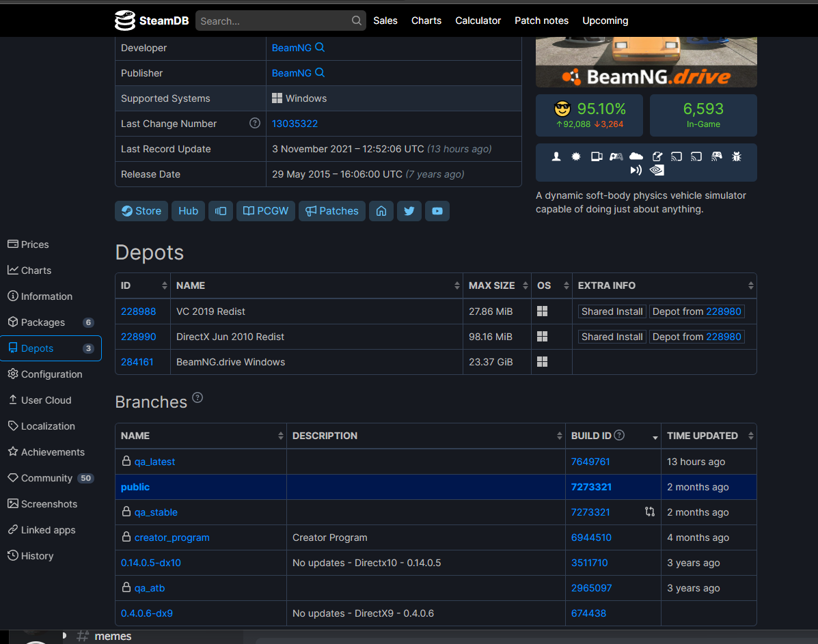Open the Patch notes menu item
The image size is (818, 644).
point(541,20)
